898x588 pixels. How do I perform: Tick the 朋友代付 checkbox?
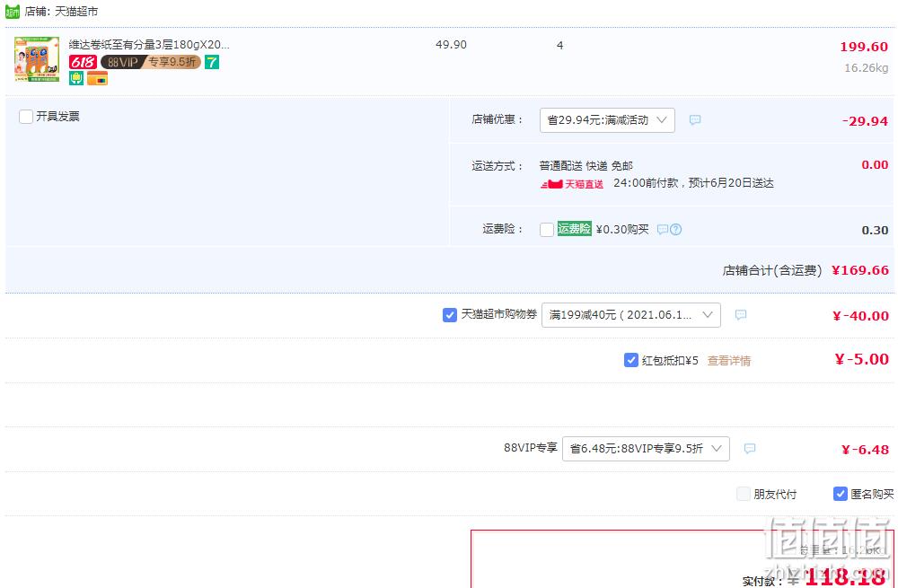coord(744,494)
